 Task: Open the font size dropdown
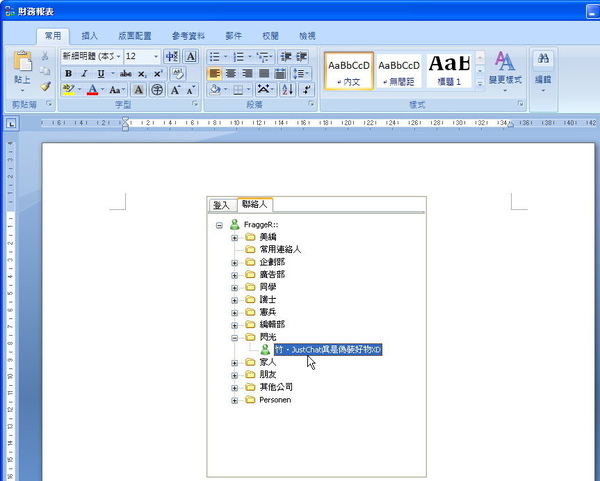pos(156,57)
